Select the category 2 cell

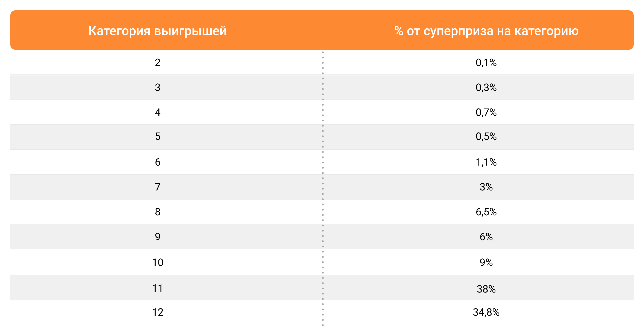click(x=158, y=62)
